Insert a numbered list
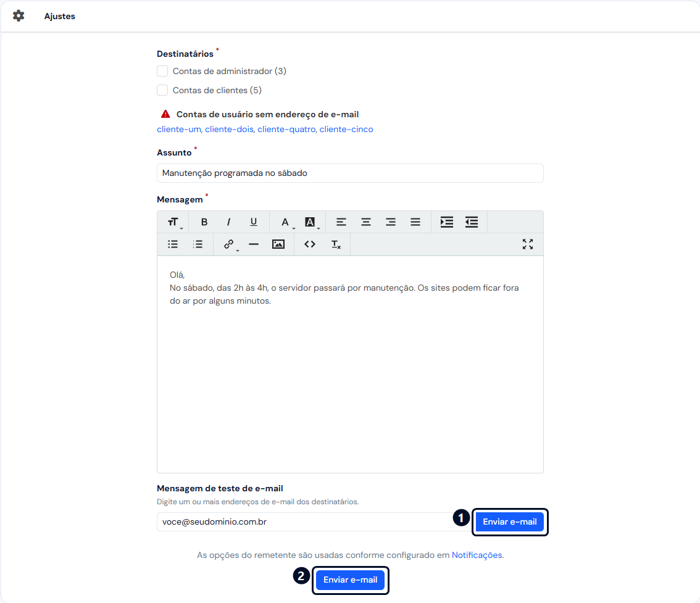This screenshot has width=700, height=603. point(198,244)
